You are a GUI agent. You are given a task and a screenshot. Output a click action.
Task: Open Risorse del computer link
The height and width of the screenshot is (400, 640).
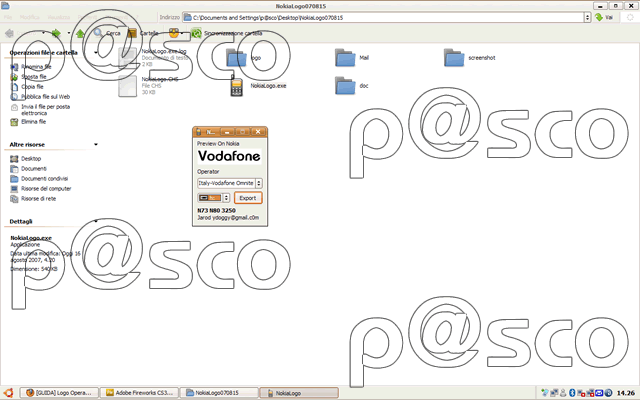coord(41,189)
